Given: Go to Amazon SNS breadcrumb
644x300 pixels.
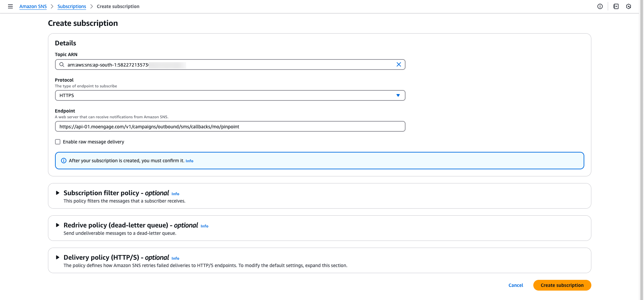Looking at the screenshot, I should coord(33,6).
